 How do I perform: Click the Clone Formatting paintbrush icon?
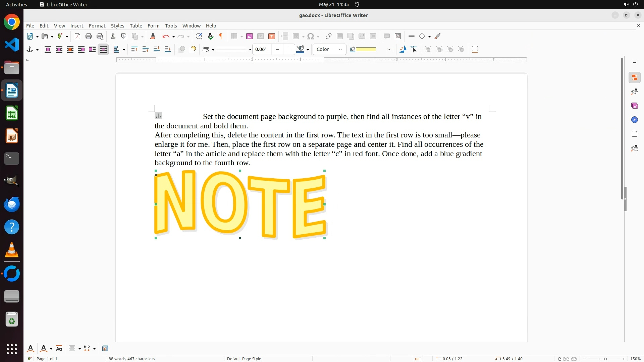[x=153, y=36]
